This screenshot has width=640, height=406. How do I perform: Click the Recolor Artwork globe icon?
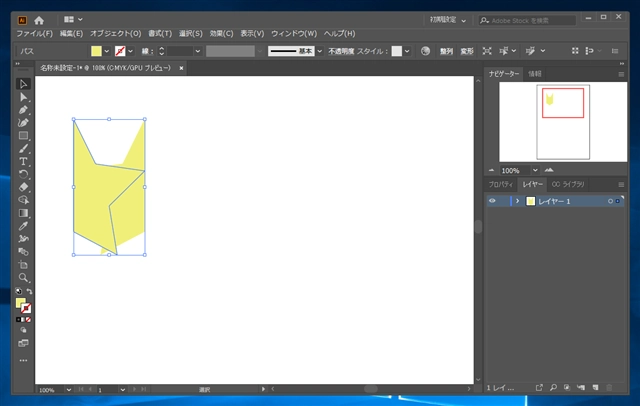pyautogui.click(x=425, y=51)
